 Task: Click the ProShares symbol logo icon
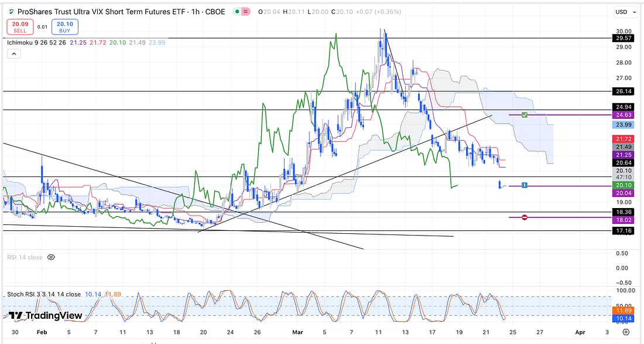click(11, 12)
